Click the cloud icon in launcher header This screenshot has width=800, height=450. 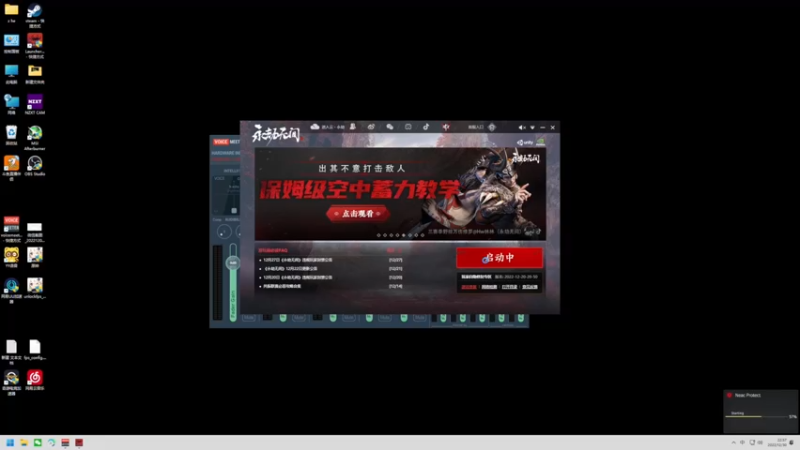click(315, 127)
